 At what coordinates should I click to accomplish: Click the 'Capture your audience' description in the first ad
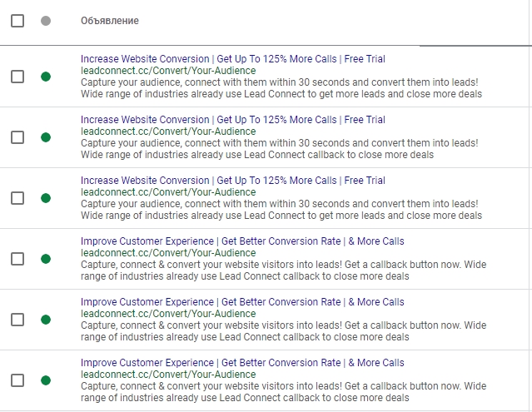281,88
